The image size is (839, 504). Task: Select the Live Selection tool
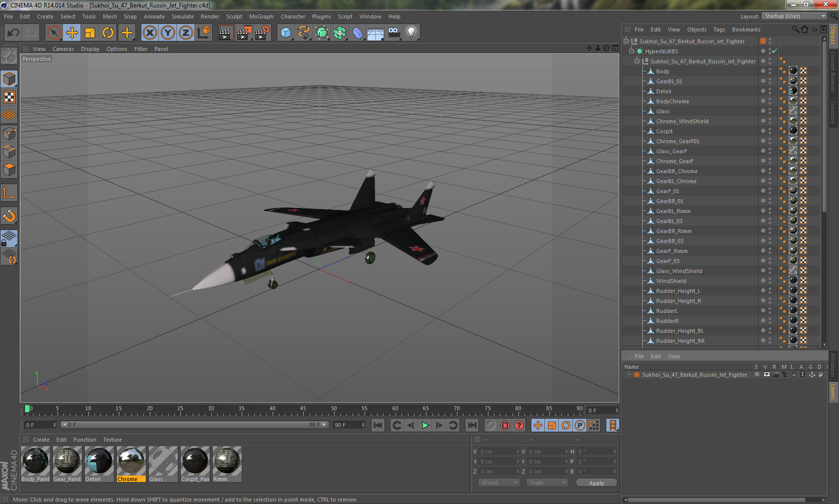click(x=53, y=33)
